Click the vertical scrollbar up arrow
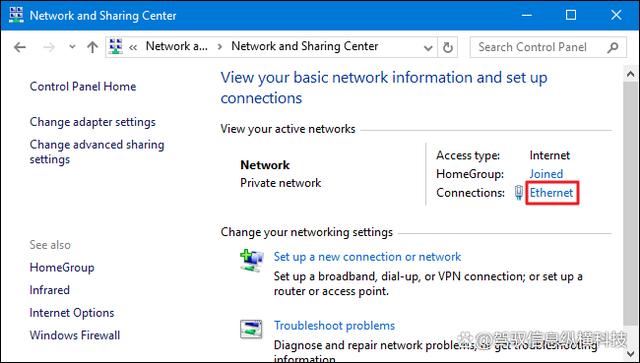 [631, 74]
